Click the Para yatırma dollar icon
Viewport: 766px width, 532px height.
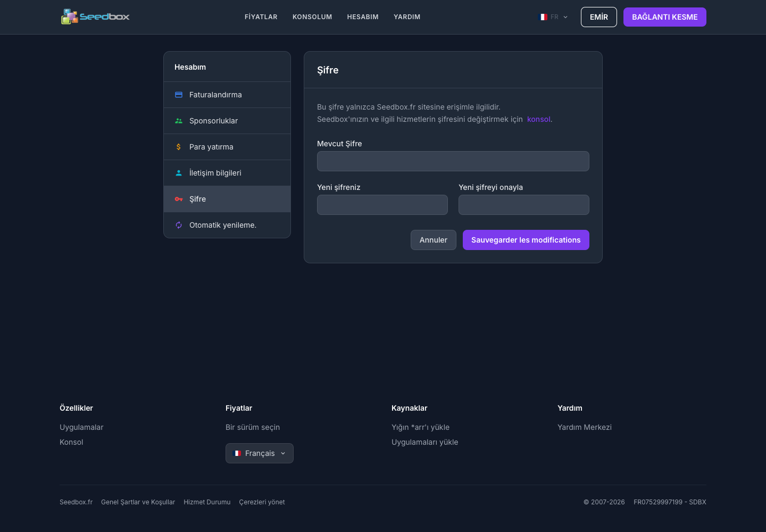[x=179, y=147]
